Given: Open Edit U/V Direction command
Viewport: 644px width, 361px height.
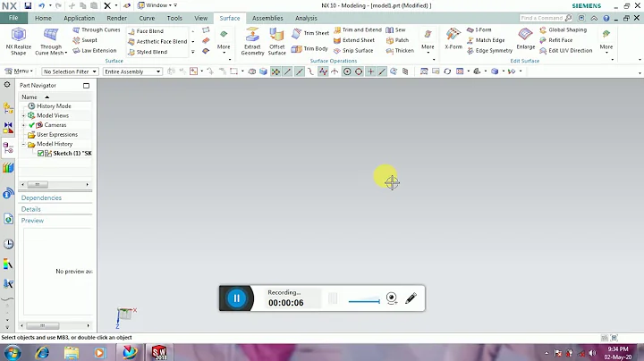Looking at the screenshot, I should (566, 50).
